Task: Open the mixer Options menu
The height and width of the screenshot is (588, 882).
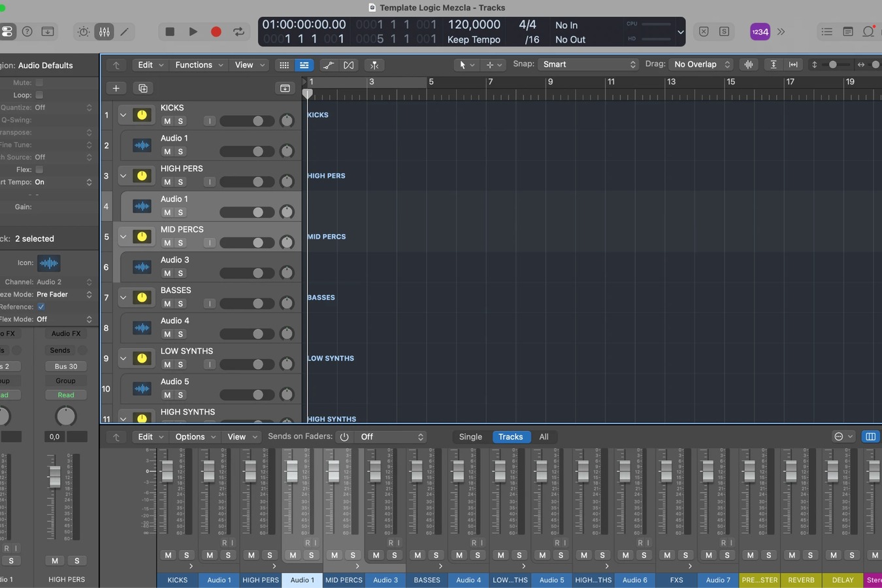Action: [195, 436]
